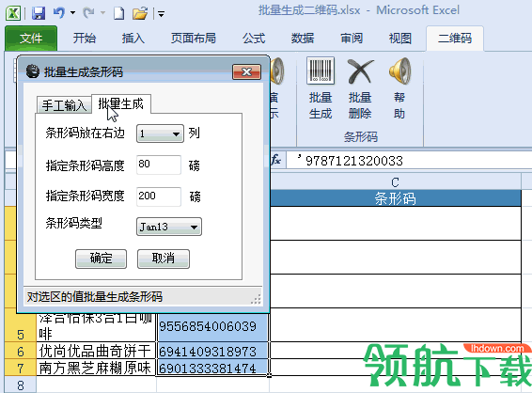
Task: Open the undo history dropdown arrow
Action: (x=72, y=13)
